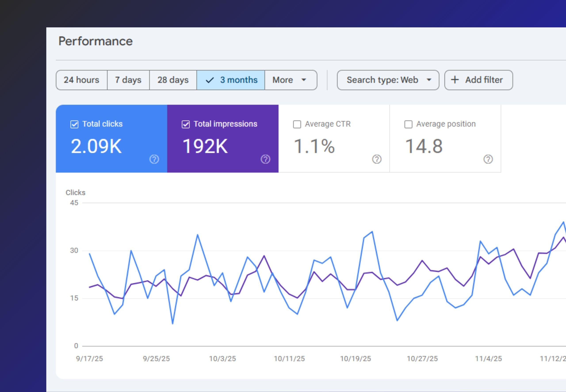
Task: Choose the 28 days range
Action: pyautogui.click(x=173, y=80)
